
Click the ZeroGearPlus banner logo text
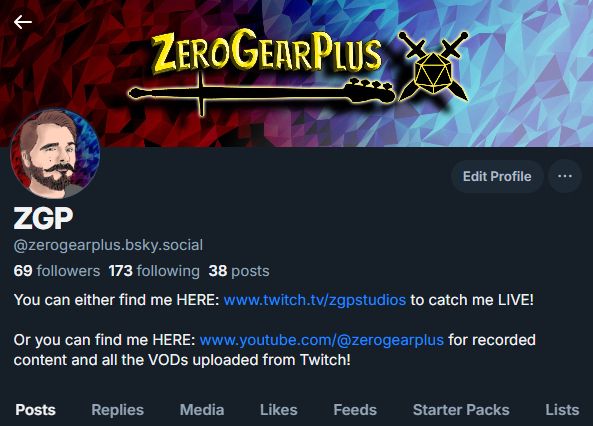pos(267,52)
